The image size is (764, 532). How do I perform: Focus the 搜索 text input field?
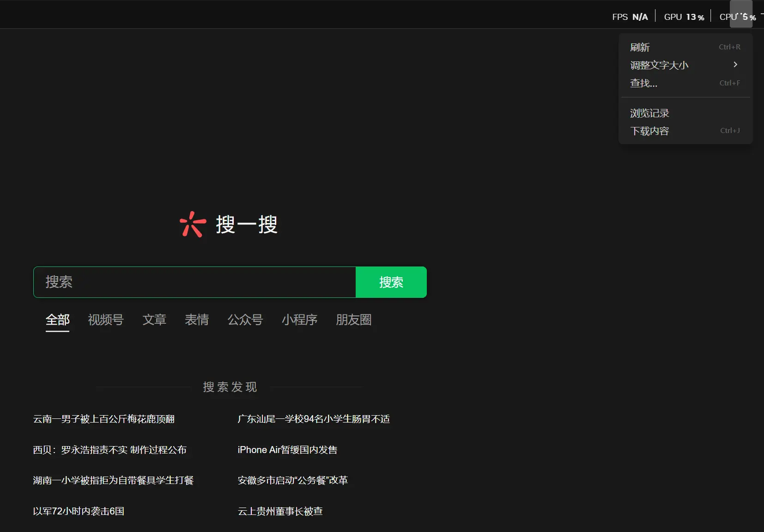coord(194,282)
